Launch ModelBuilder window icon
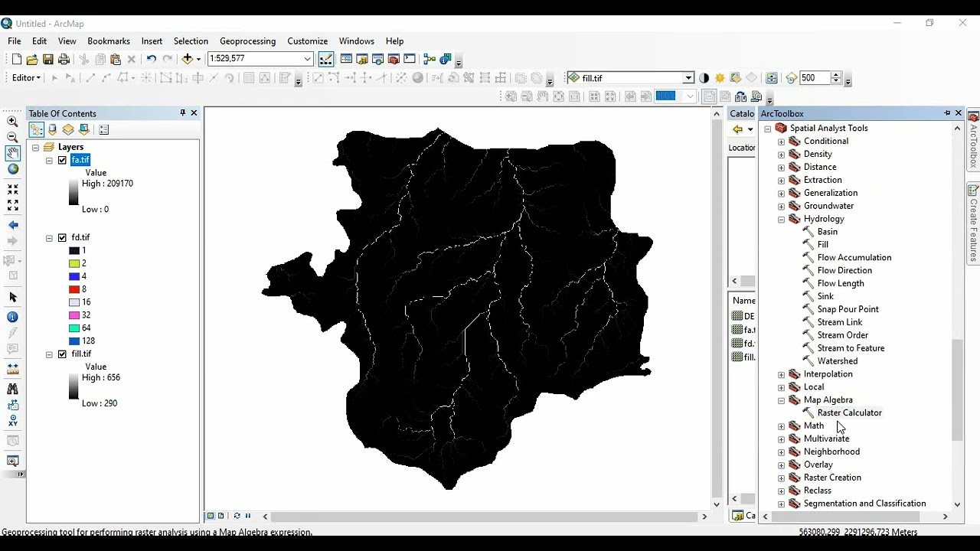This screenshot has height=551, width=980. 430,59
